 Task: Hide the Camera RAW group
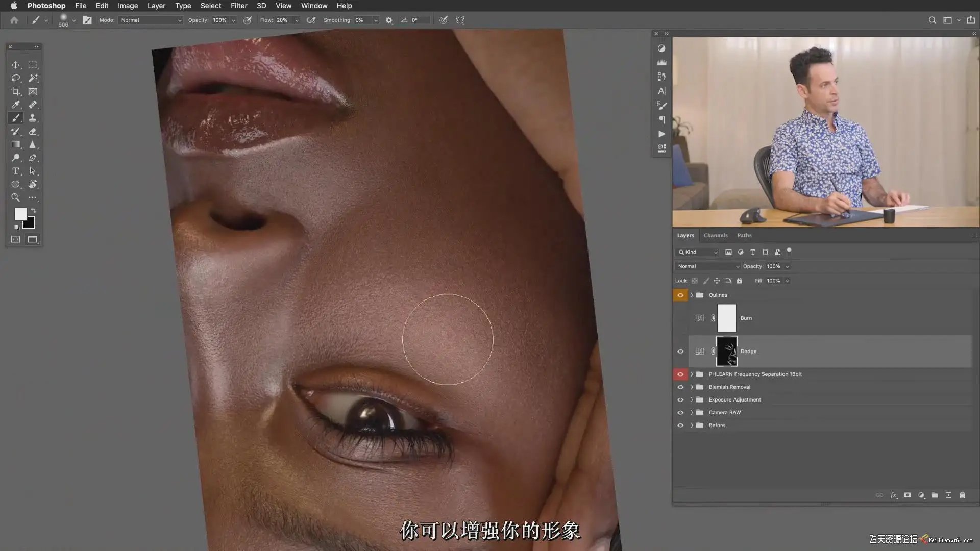(x=680, y=413)
